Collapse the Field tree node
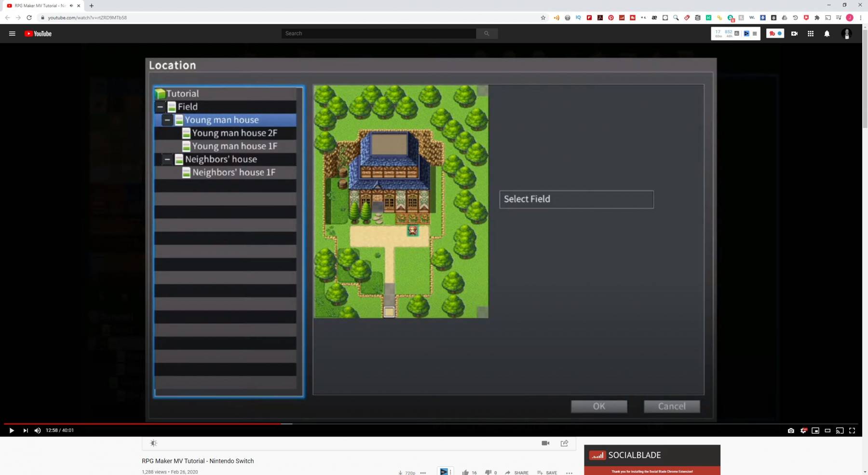868x475 pixels. pos(160,107)
